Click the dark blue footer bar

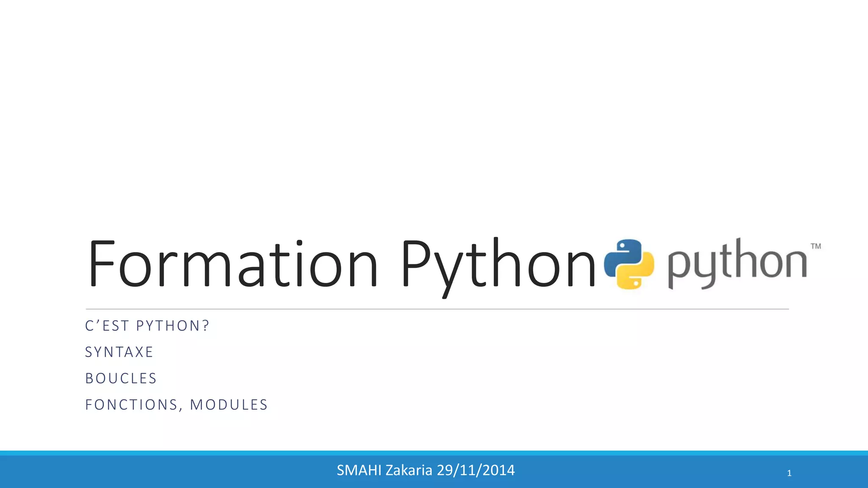pyautogui.click(x=170, y=472)
